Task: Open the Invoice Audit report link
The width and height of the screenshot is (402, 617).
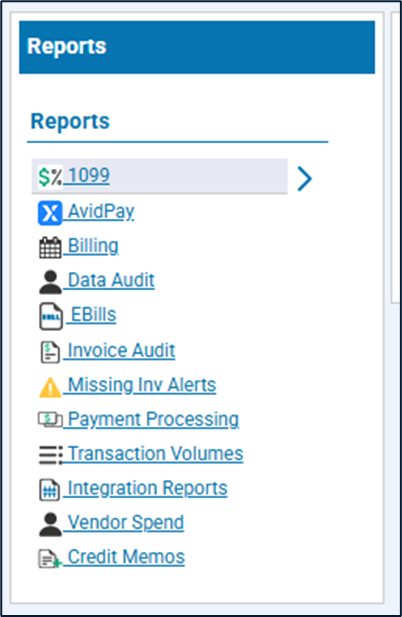Action: pos(122,351)
